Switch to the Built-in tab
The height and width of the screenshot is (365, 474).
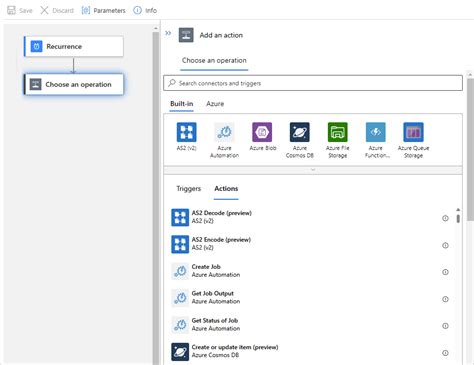point(182,104)
